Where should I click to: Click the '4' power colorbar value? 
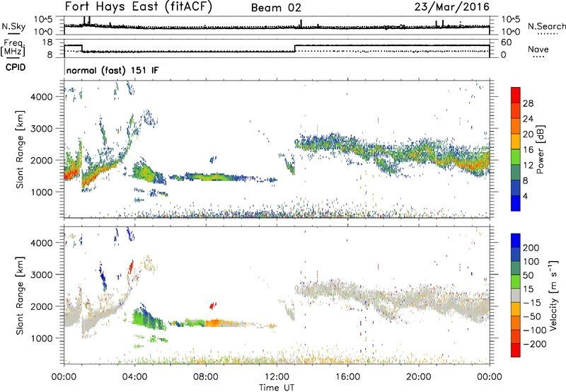coord(525,196)
